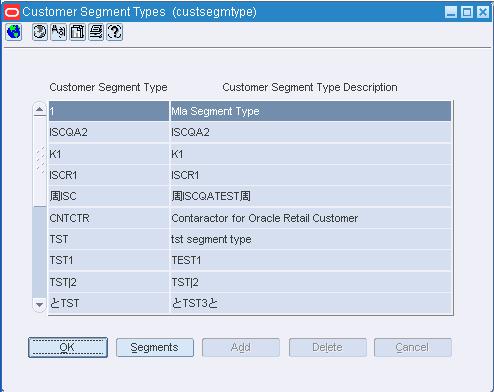Click the disabled Cancel button

[x=413, y=347]
